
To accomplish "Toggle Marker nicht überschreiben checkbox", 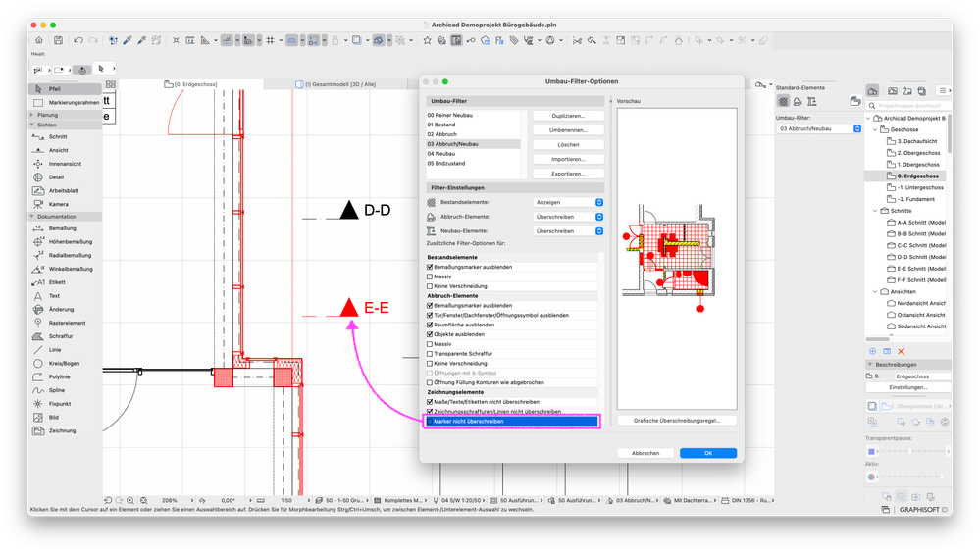I will point(430,422).
